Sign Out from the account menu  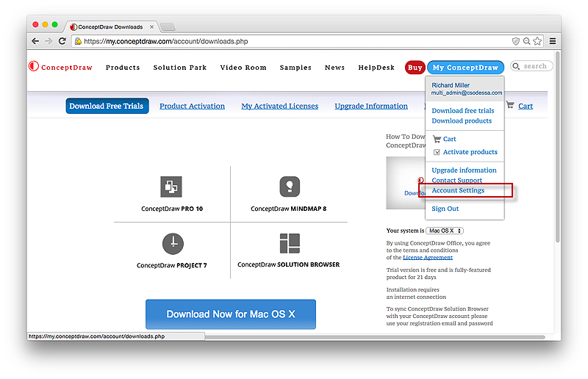(x=445, y=209)
